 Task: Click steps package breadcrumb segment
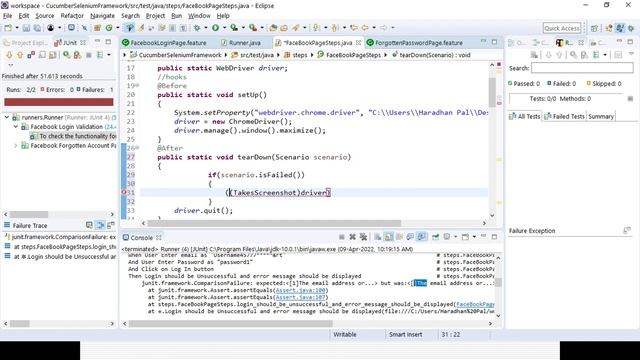[296, 55]
